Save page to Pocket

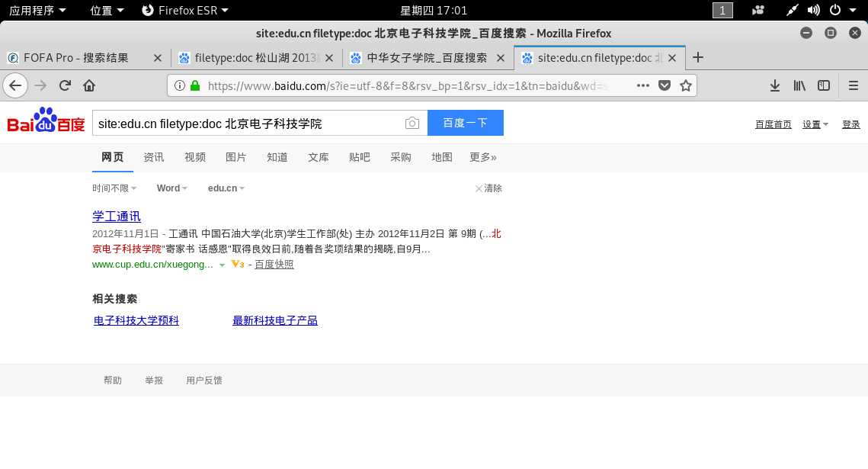click(x=665, y=86)
